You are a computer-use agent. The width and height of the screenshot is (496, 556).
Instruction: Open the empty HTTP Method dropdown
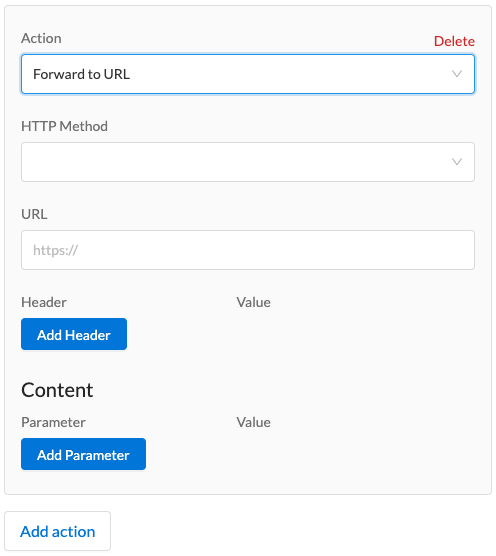(x=247, y=162)
